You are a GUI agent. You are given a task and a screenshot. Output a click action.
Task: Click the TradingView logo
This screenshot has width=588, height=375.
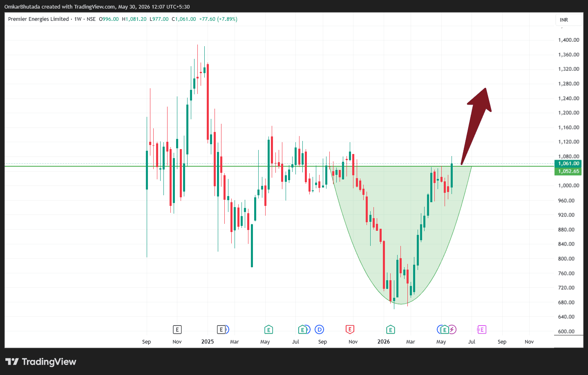click(41, 362)
